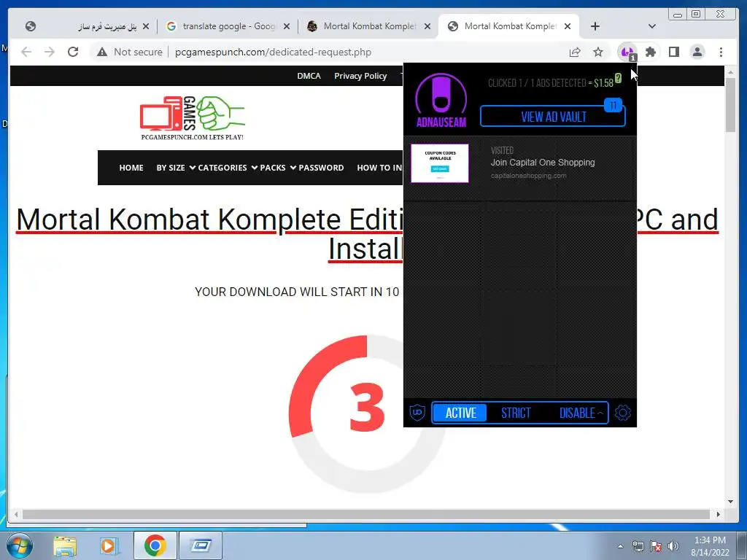Open the DISABLE mode dropdown

tap(581, 413)
